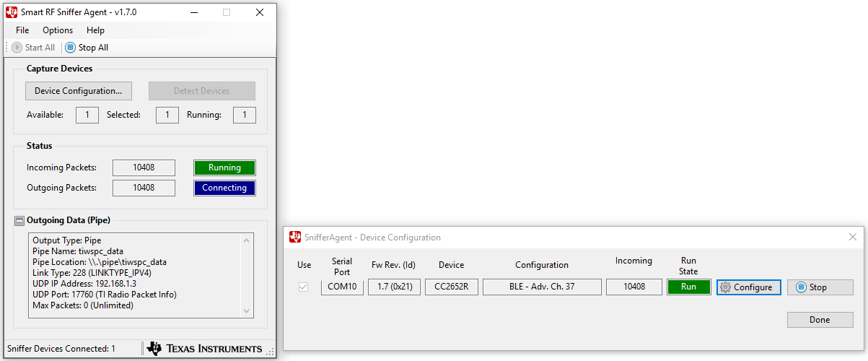Click Done in the configuration dialog
The width and height of the screenshot is (868, 361).
click(x=820, y=320)
